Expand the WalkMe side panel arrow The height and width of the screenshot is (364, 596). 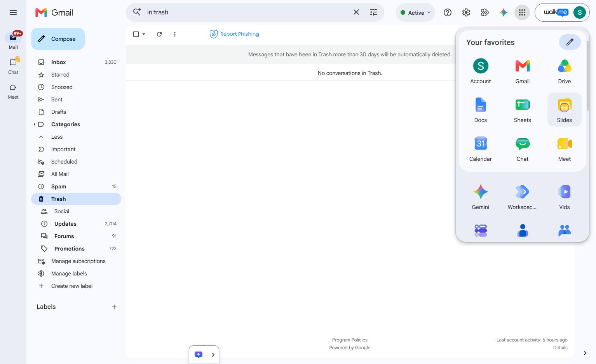click(213, 355)
